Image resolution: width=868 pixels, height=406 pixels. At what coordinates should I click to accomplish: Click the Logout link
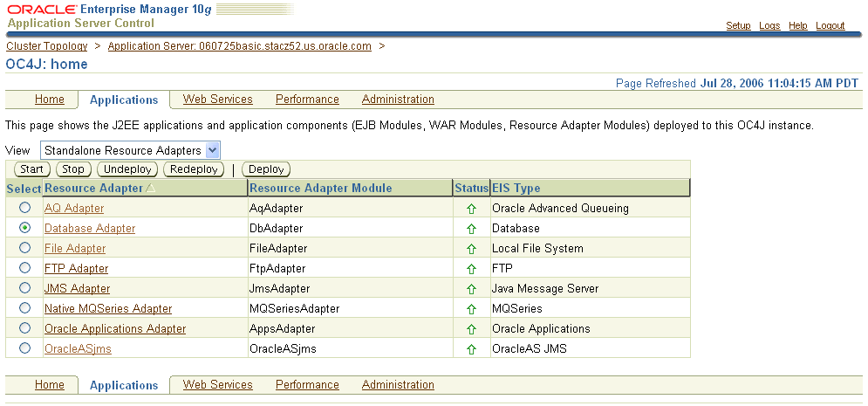coord(830,25)
